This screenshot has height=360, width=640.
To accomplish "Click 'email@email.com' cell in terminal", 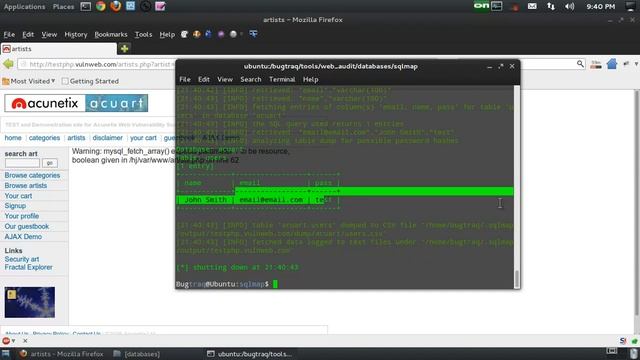I will 271,200.
